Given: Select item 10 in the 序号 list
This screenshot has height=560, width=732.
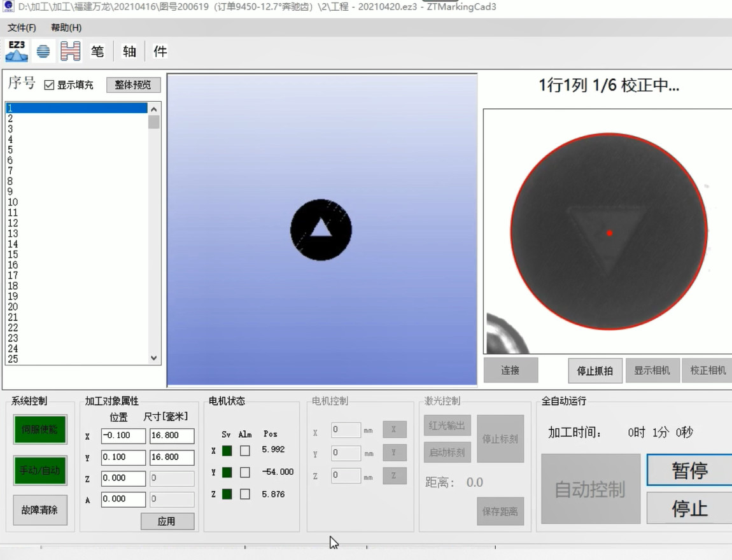Looking at the screenshot, I should (x=13, y=202).
